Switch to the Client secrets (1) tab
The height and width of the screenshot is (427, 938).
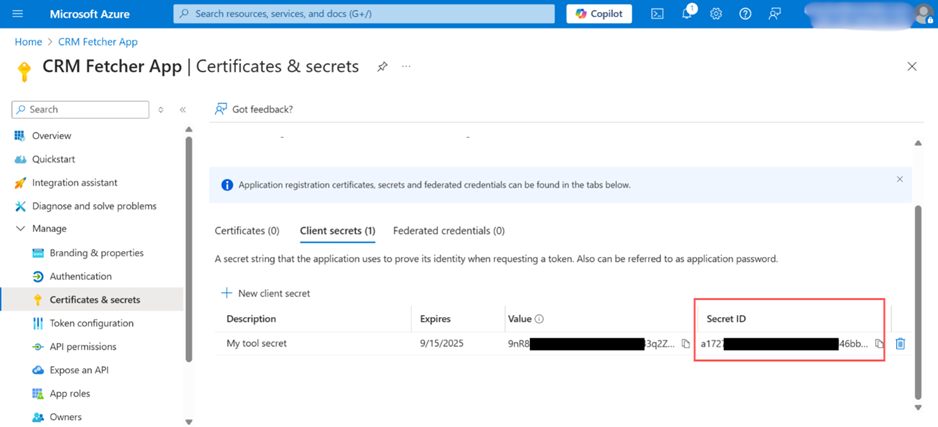coord(337,230)
